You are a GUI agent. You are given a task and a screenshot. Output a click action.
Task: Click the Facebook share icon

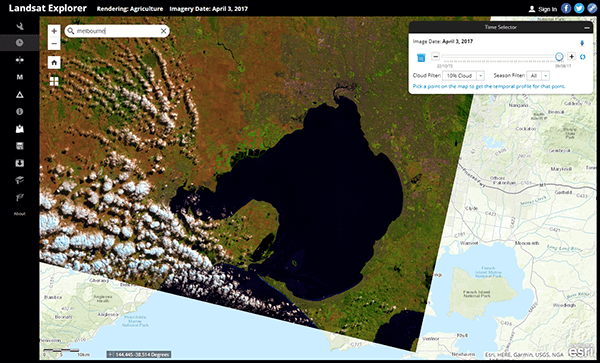point(566,8)
